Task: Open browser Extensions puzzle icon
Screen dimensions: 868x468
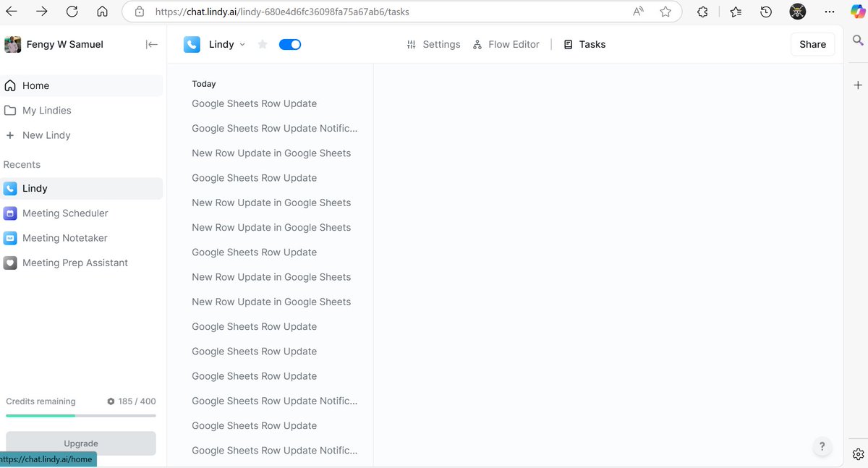Action: click(702, 12)
